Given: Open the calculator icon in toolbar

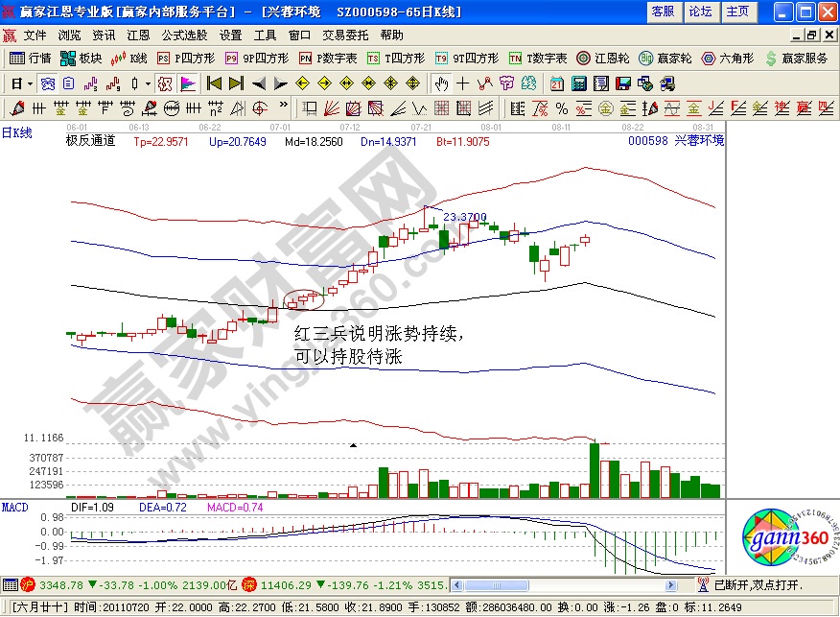Looking at the screenshot, I should 578,83.
